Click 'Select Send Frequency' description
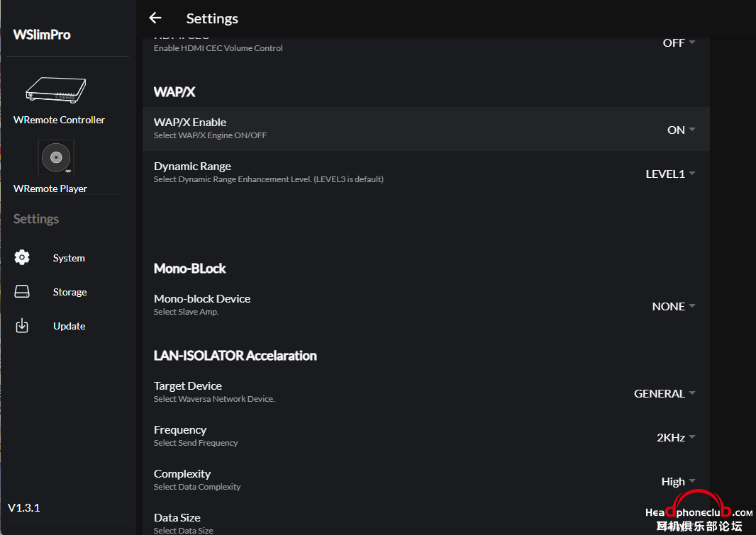This screenshot has height=535, width=756. (x=196, y=443)
